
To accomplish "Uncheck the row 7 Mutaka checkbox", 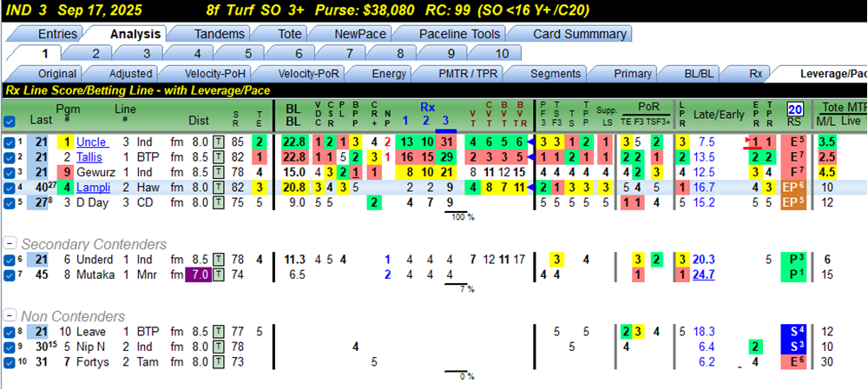I will tap(9, 274).
